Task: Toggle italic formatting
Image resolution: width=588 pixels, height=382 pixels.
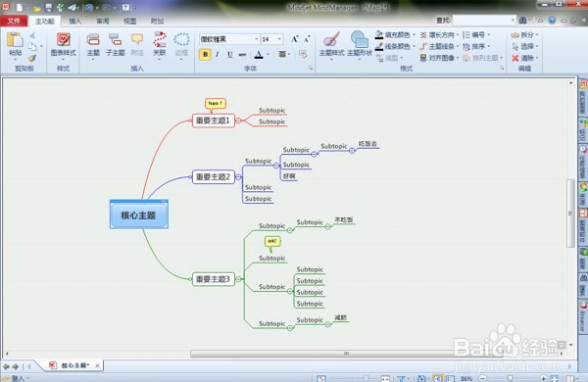Action: (218, 54)
